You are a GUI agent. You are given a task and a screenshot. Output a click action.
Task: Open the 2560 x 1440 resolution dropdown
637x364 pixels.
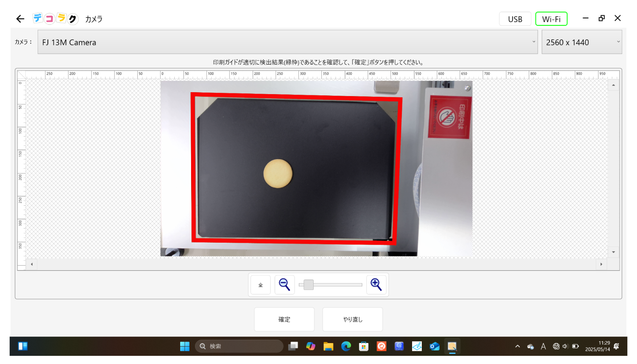click(582, 42)
